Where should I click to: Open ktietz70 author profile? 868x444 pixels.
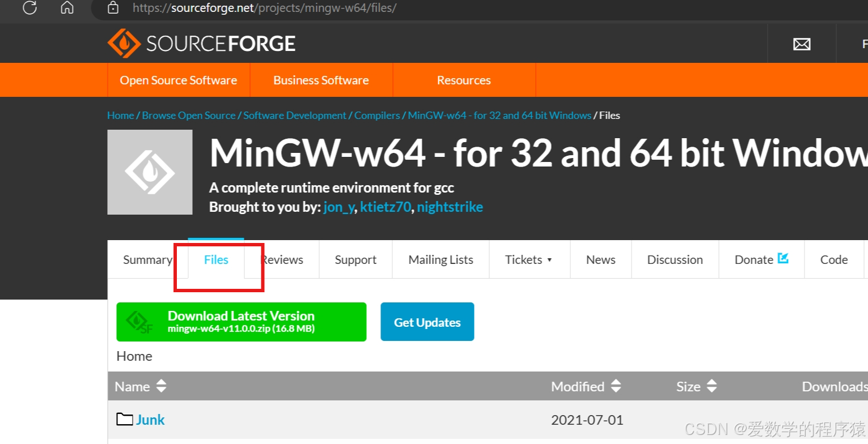point(386,207)
